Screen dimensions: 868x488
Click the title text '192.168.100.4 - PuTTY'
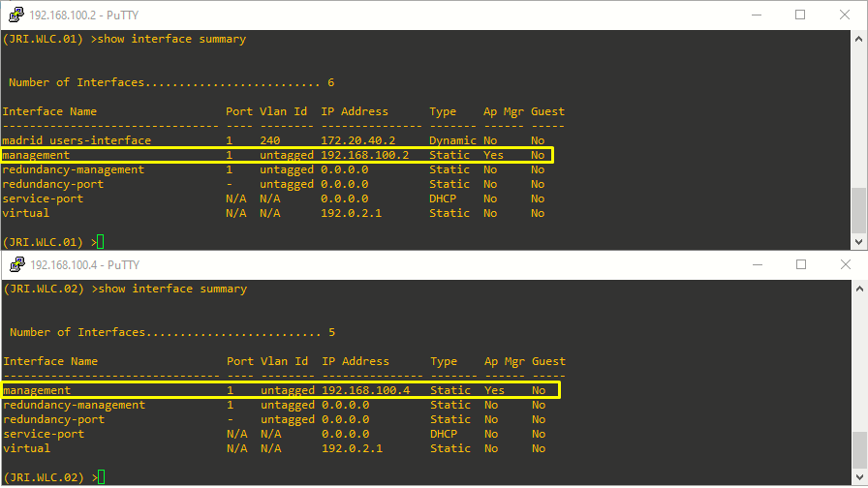coord(85,265)
